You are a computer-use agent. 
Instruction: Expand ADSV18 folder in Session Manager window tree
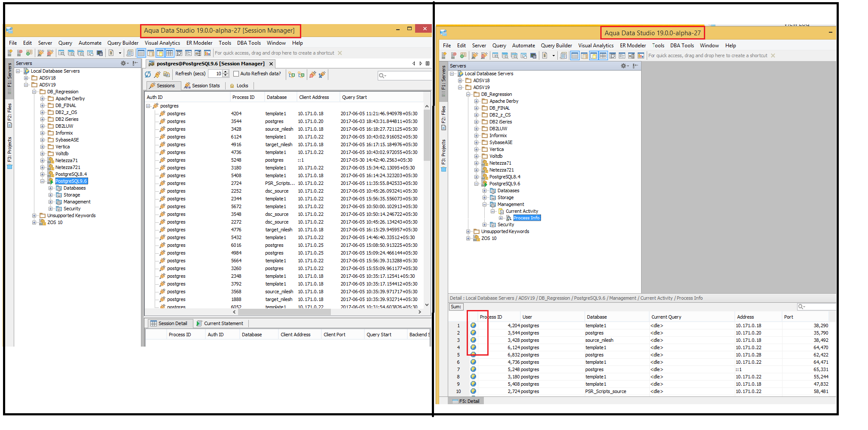[x=26, y=78]
